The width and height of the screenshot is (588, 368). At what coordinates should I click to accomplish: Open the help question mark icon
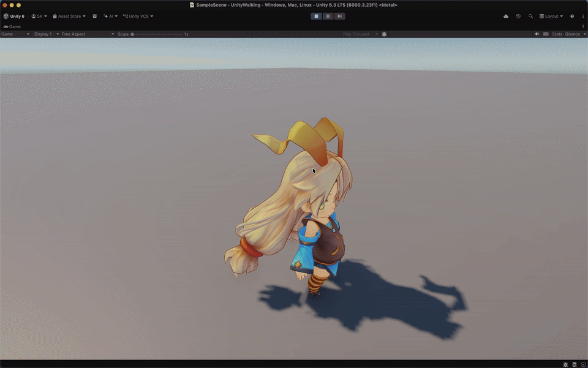(572, 16)
